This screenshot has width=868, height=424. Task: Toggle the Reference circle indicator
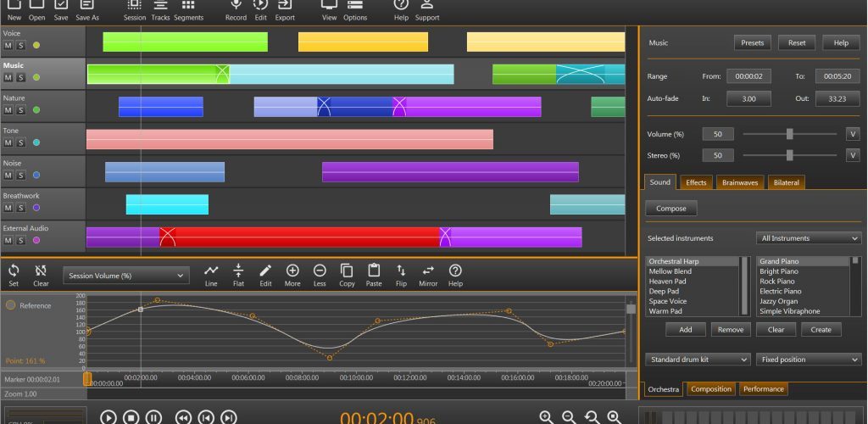[x=10, y=305]
